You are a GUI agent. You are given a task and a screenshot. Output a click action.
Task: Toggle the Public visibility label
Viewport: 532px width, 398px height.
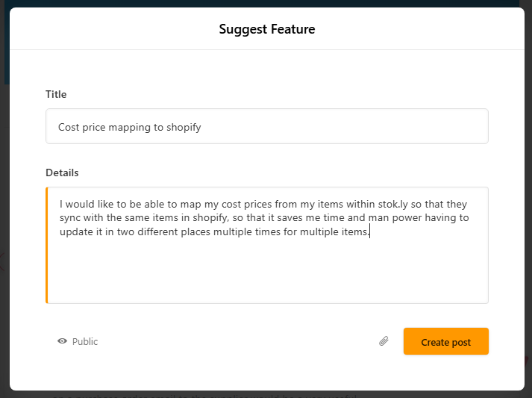pos(85,341)
